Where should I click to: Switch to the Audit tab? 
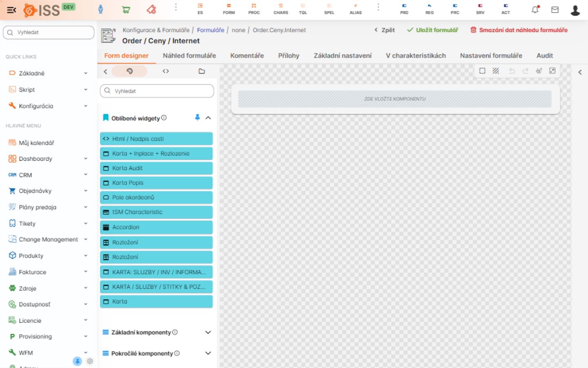click(545, 56)
